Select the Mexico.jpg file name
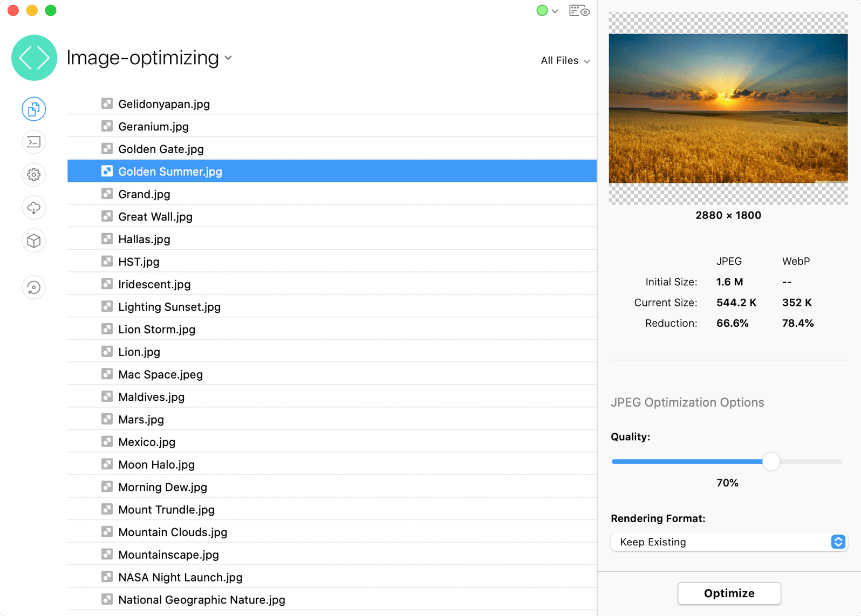Image resolution: width=861 pixels, height=616 pixels. point(147,442)
